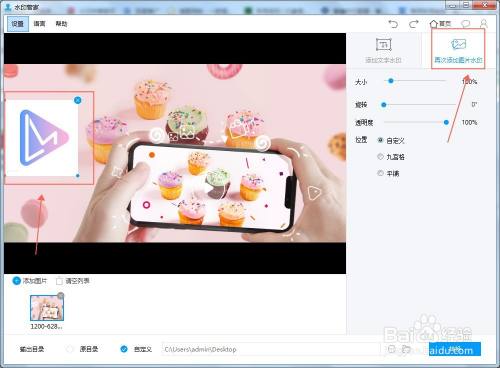Delete the watermark using its blue X
500x368 pixels.
[x=78, y=100]
